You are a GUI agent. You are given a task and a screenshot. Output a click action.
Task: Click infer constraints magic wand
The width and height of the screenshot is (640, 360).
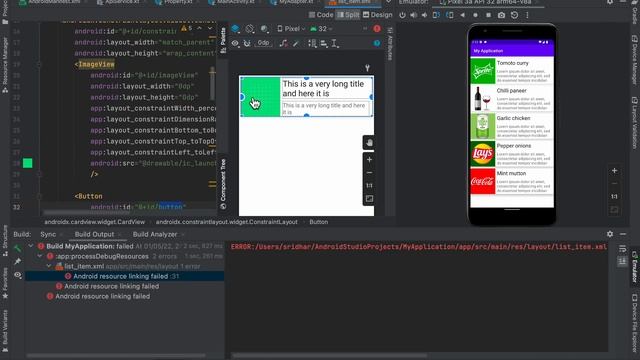pyautogui.click(x=296, y=43)
